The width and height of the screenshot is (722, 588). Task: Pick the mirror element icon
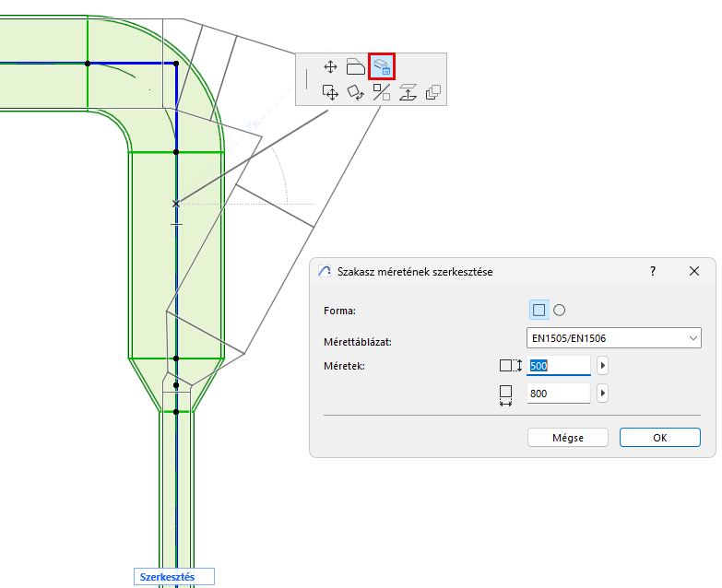point(381,92)
